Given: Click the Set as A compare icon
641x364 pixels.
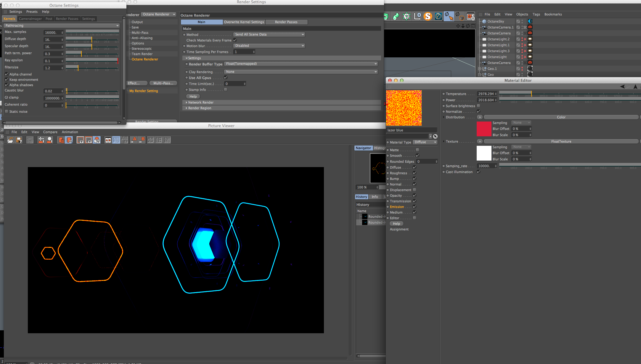Looking at the screenshot, I should click(x=134, y=140).
